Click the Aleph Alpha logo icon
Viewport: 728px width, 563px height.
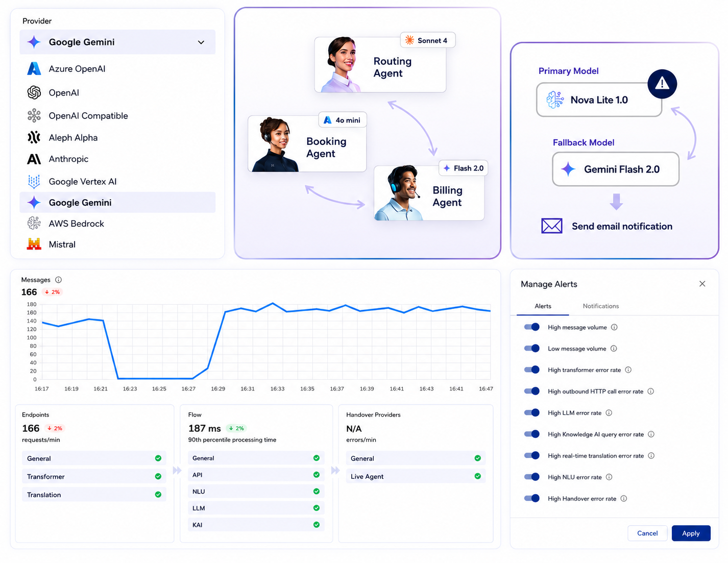tap(34, 137)
